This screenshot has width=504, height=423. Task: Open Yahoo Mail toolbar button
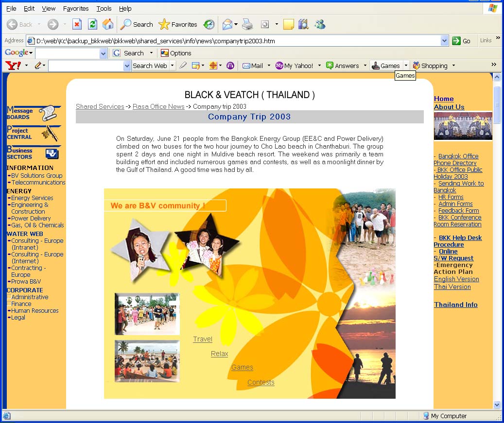(253, 66)
